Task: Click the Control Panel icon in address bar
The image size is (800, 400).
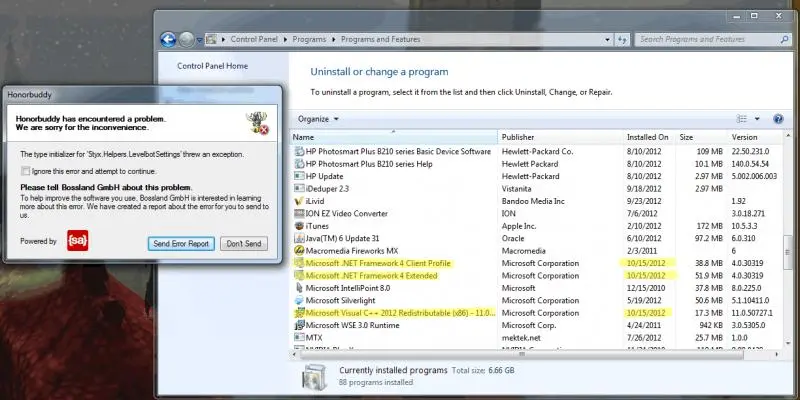Action: click(x=211, y=39)
